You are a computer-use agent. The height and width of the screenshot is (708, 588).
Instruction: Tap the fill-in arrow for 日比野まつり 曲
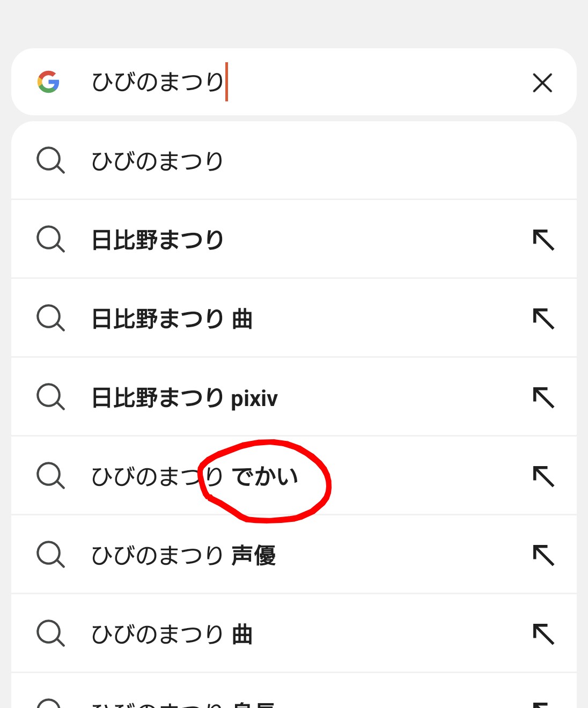[543, 319]
